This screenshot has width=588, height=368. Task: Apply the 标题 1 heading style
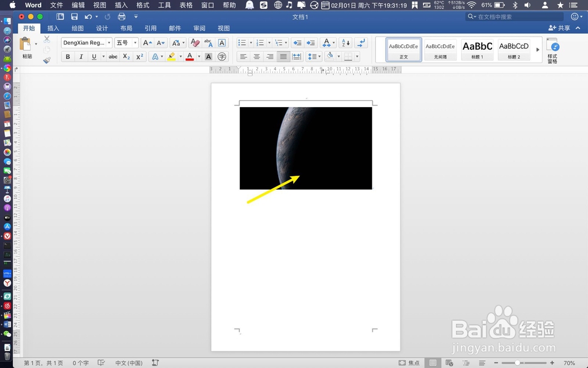[x=477, y=49]
